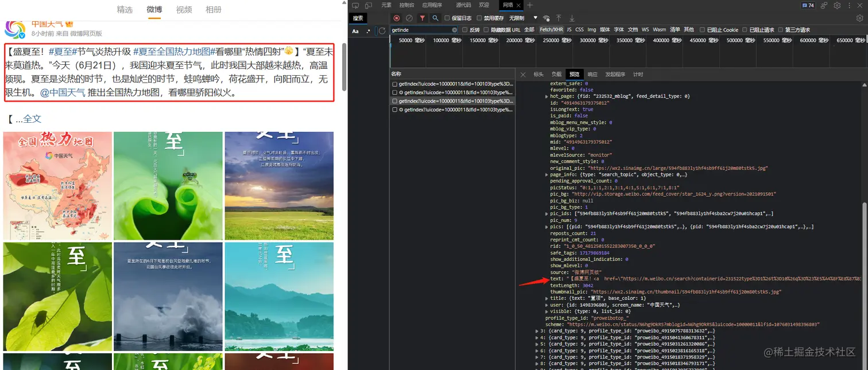Screen dimensions: 868x370
Task: Filter requests by WS type
Action: click(x=645, y=30)
